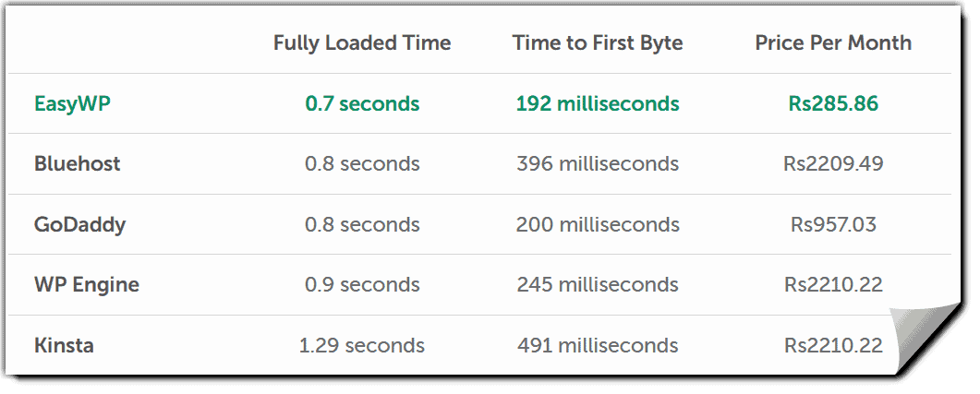
Task: Click the EasyWP row label
Action: pos(71,103)
